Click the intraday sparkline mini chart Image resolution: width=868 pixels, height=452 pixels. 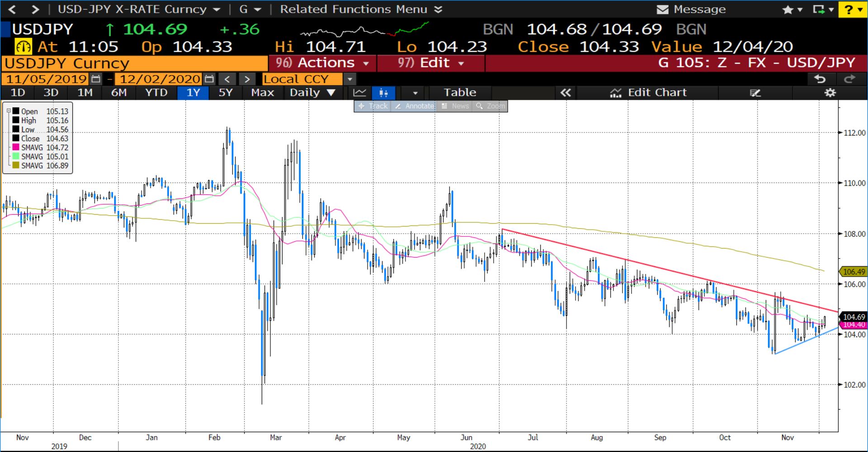tap(364, 29)
